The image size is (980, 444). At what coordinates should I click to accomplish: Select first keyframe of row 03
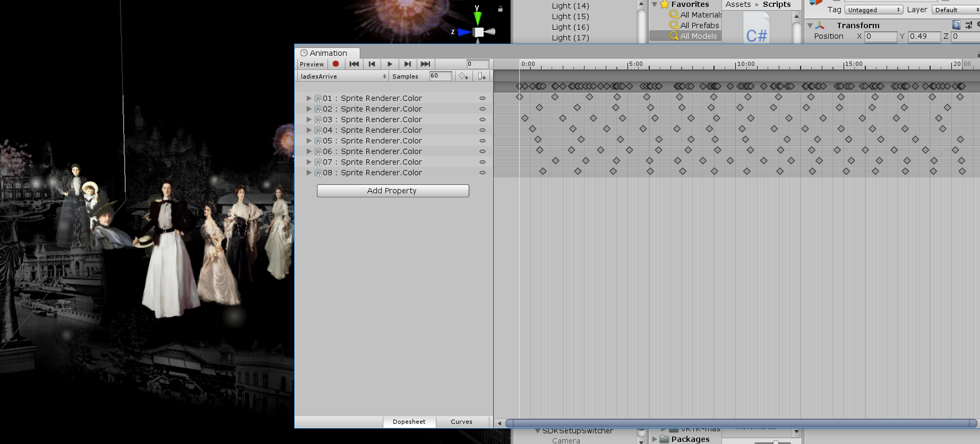pyautogui.click(x=525, y=118)
